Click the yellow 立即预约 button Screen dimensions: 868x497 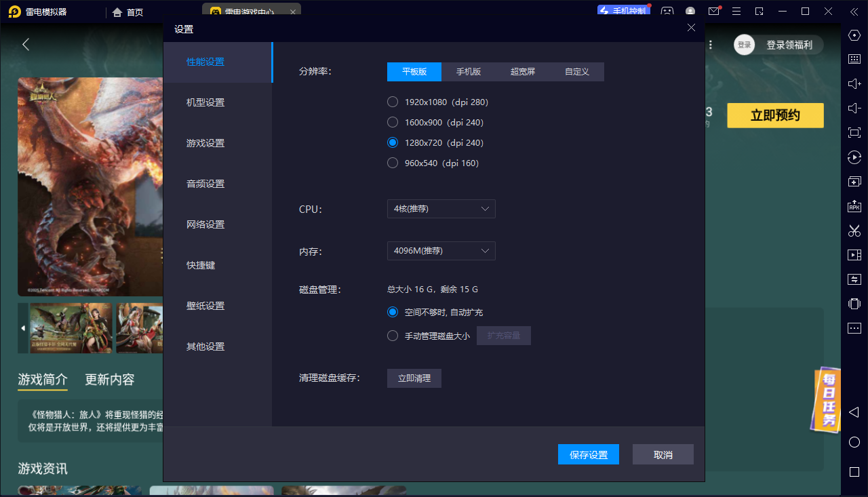pyautogui.click(x=775, y=115)
